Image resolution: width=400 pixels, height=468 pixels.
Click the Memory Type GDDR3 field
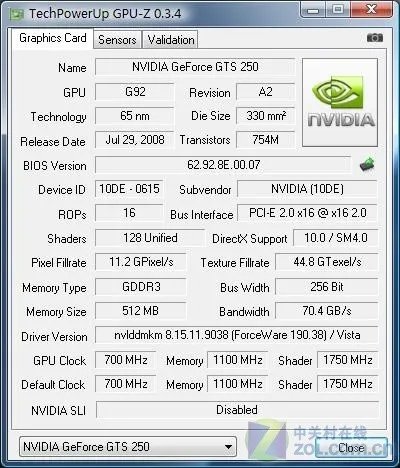click(141, 287)
